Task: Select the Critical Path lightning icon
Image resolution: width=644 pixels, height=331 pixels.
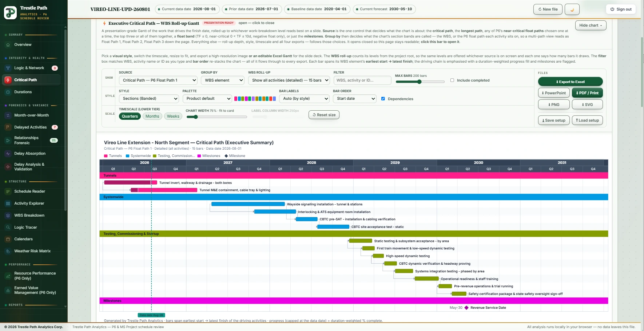Action: point(8,80)
